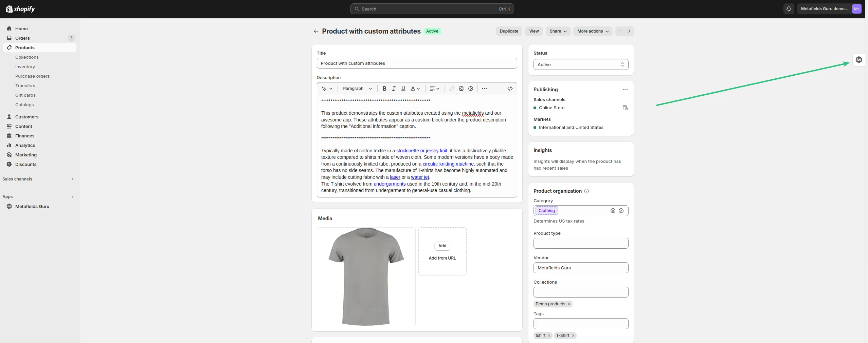Click the Duplicate button
This screenshot has height=343, width=868.
pyautogui.click(x=509, y=31)
